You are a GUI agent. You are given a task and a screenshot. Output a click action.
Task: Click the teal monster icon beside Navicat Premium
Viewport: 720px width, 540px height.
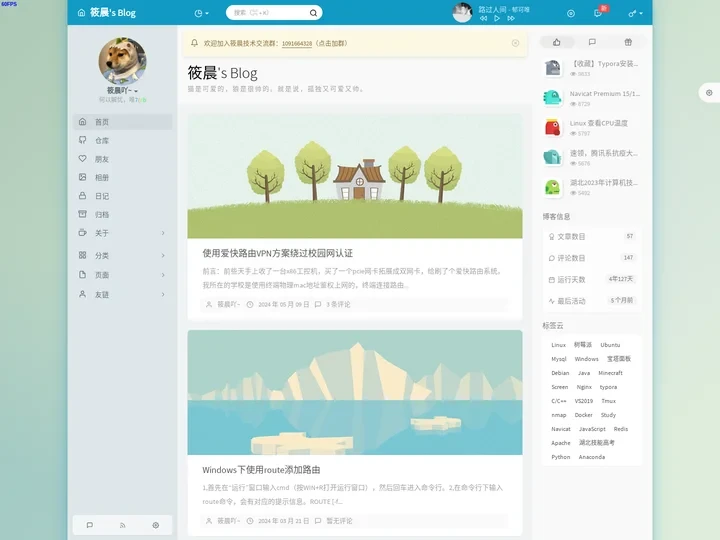(553, 97)
